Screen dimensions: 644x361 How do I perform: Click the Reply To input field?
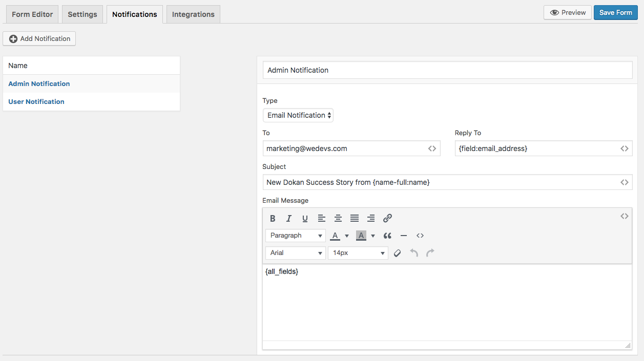[x=544, y=148]
